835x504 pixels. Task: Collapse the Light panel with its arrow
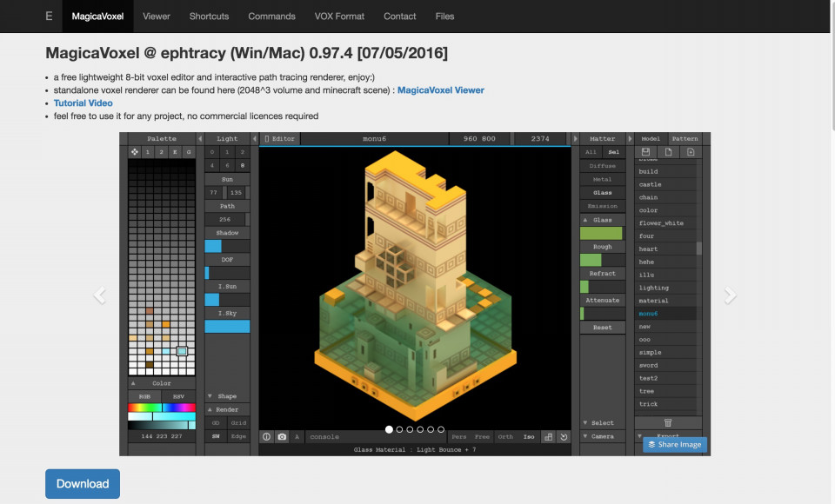pos(255,138)
